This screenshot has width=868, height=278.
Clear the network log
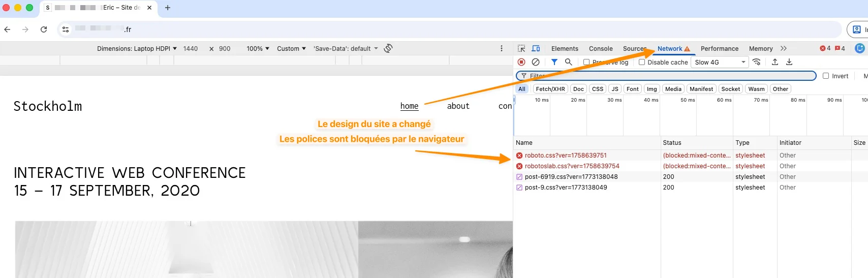tap(536, 62)
